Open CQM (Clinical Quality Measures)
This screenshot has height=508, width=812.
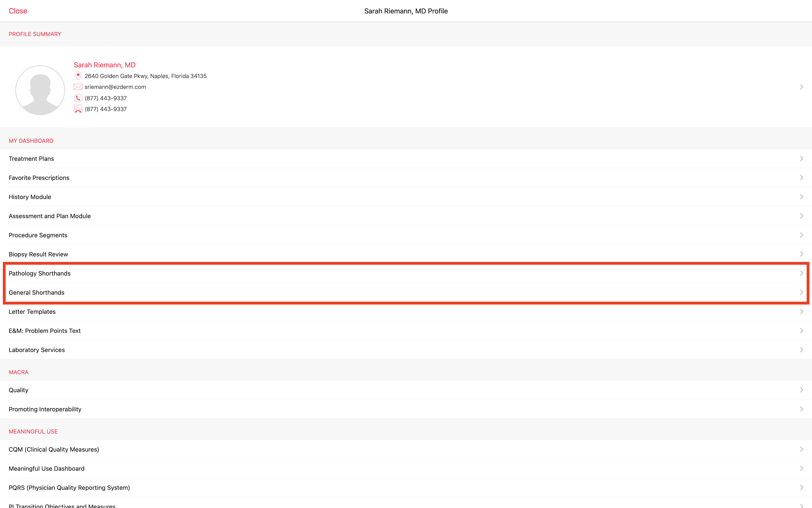coord(406,450)
